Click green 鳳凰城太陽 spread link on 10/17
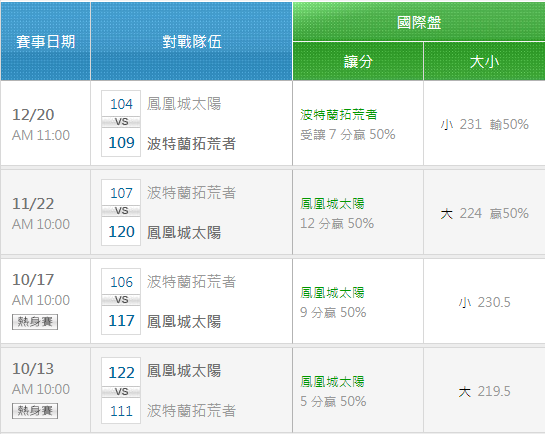This screenshot has height=434, width=545. click(x=332, y=292)
